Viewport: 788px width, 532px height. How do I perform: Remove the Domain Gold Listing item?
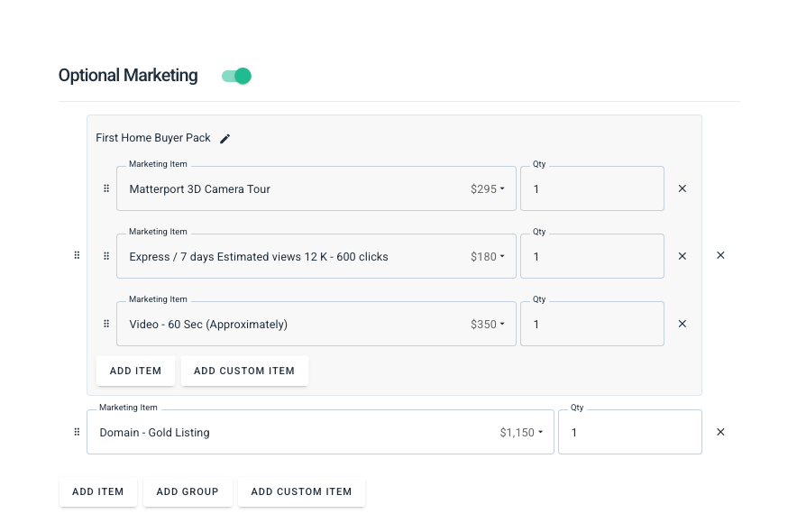tap(720, 432)
